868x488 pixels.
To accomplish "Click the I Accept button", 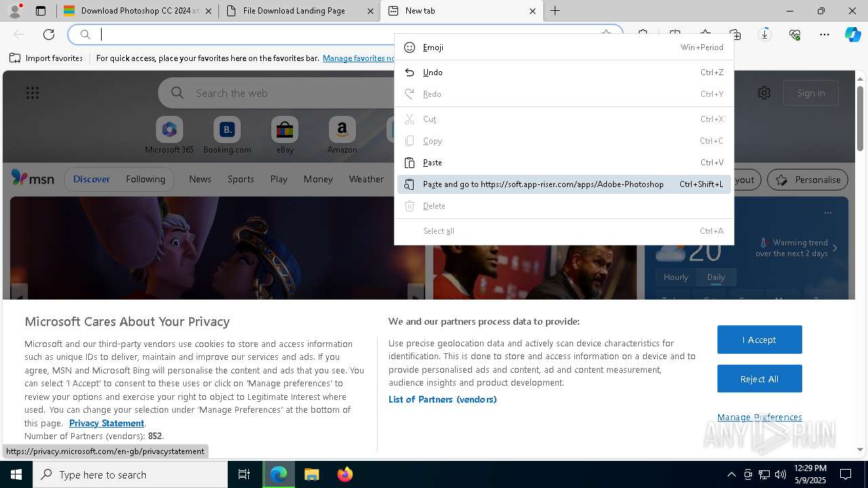I will [759, 340].
